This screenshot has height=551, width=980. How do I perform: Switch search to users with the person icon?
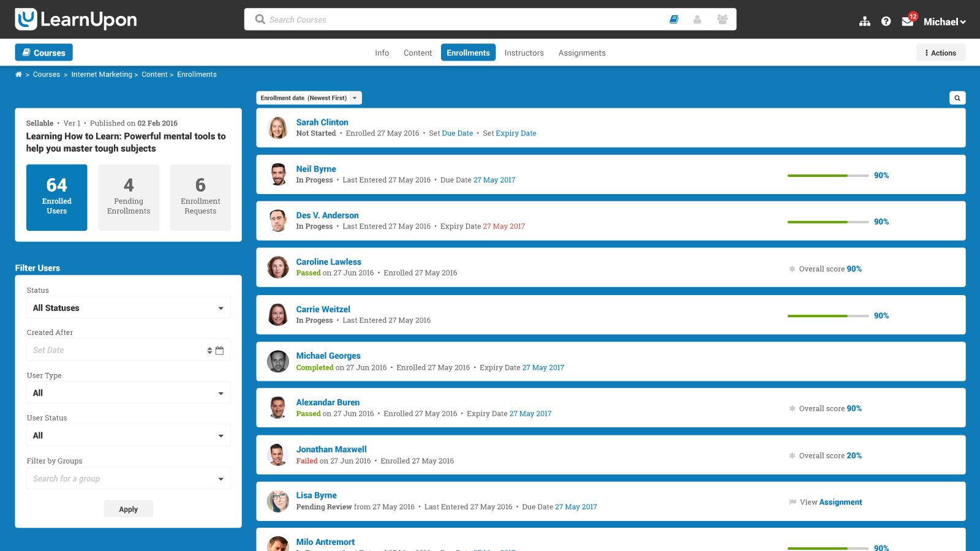[x=698, y=19]
